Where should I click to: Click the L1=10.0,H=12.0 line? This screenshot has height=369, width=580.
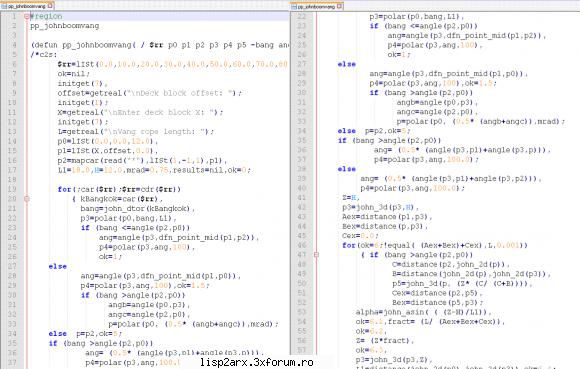pos(154,170)
